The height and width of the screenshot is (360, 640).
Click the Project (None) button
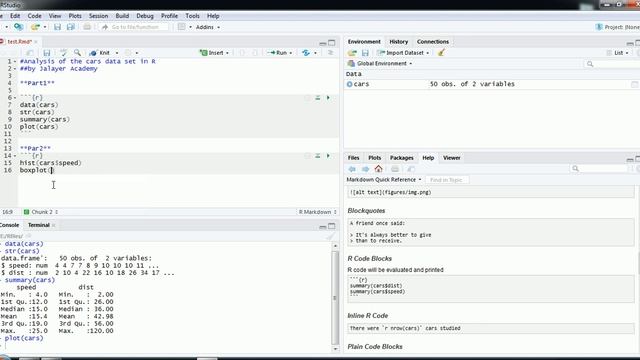click(x=618, y=27)
